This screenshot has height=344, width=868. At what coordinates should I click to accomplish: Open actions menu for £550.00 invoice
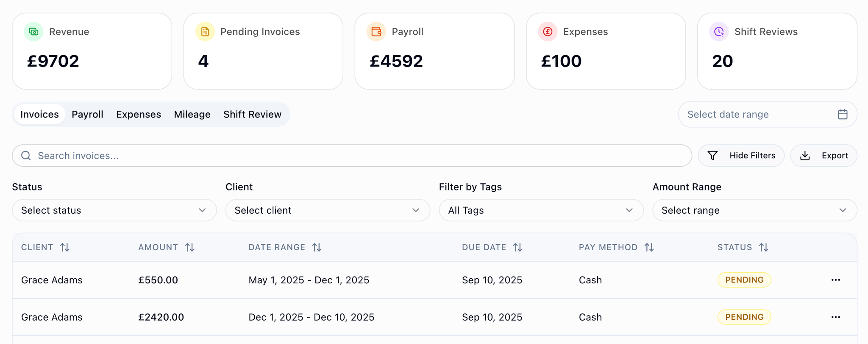(835, 280)
